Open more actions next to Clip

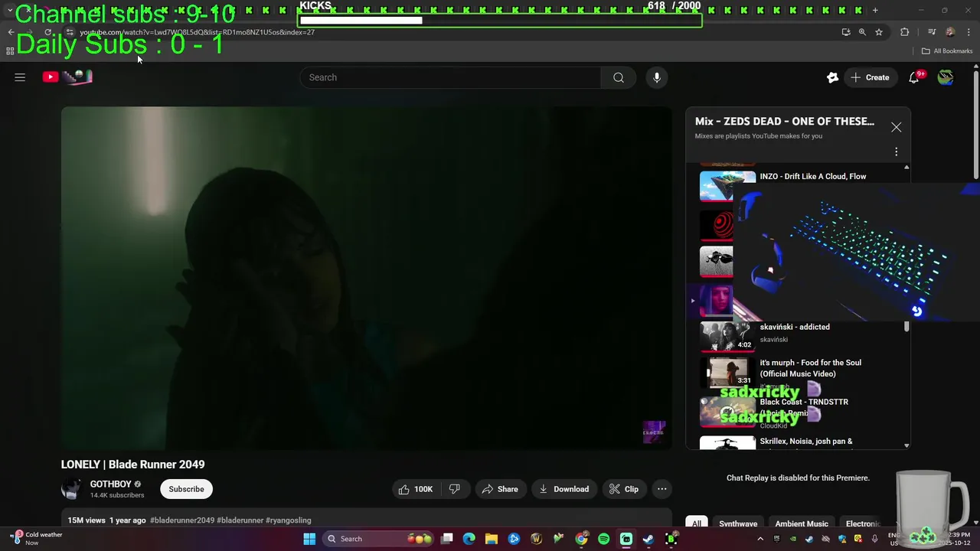point(662,489)
